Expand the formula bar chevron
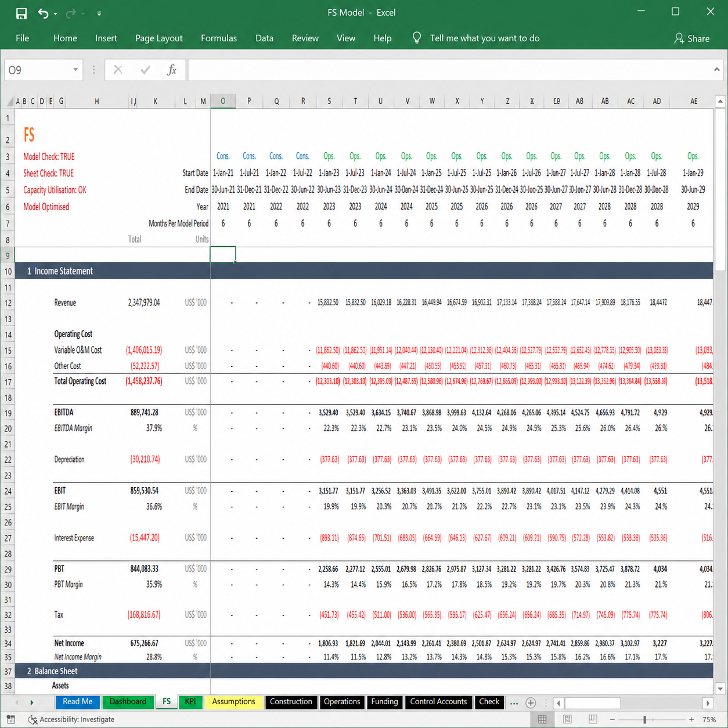Screen dimensions: 728x728 717,70
